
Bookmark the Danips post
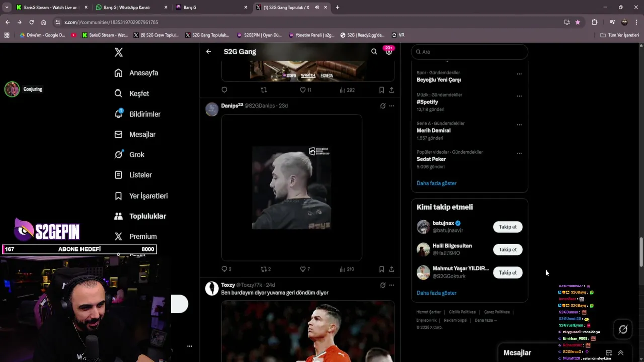pos(381,269)
